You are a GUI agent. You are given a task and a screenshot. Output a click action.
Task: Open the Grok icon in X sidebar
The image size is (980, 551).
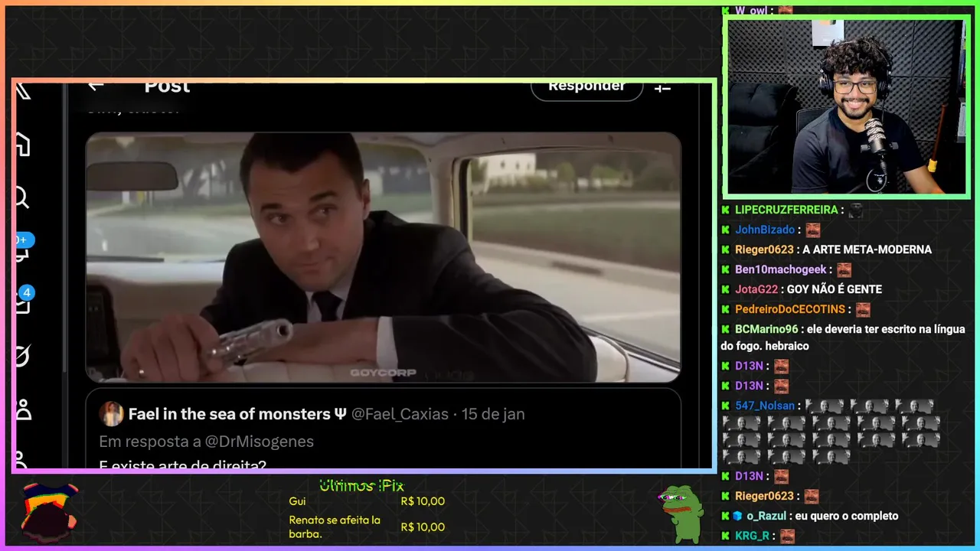pyautogui.click(x=23, y=356)
